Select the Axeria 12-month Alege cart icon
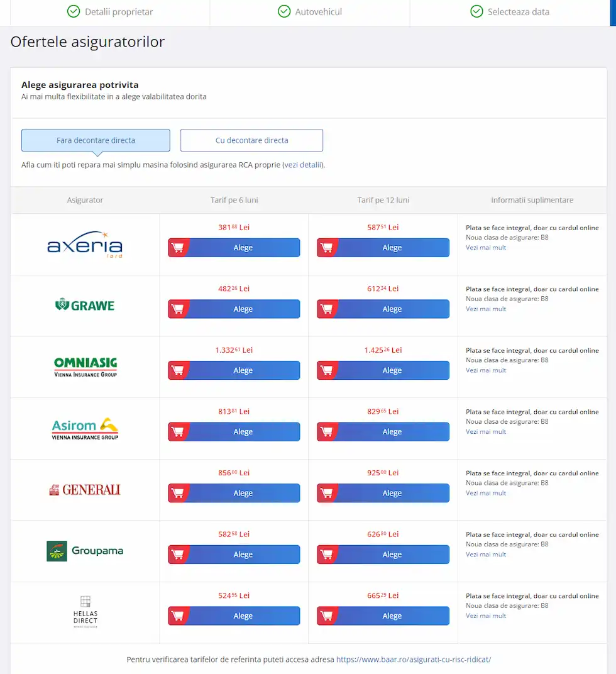The height and width of the screenshot is (674, 616). coord(327,248)
